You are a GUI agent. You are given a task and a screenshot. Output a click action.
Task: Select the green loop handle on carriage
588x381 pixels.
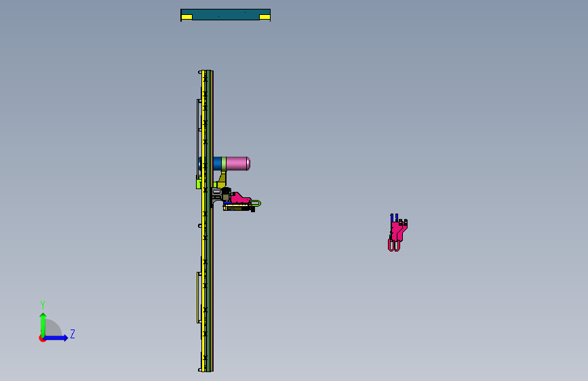coord(256,203)
